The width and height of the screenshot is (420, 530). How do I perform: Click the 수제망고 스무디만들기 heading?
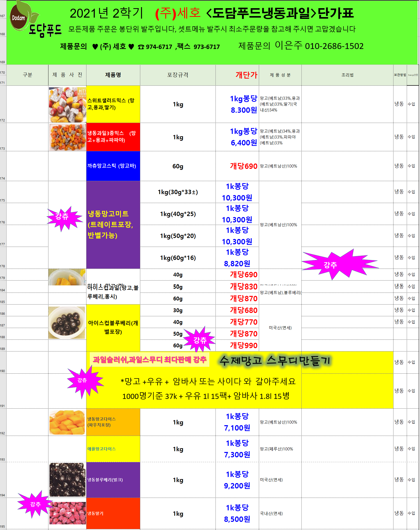[x=275, y=360]
